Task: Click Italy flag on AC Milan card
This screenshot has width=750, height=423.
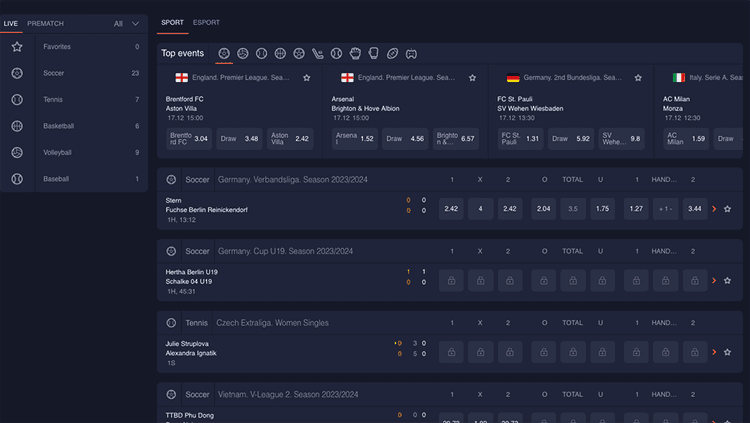Action: 679,78
